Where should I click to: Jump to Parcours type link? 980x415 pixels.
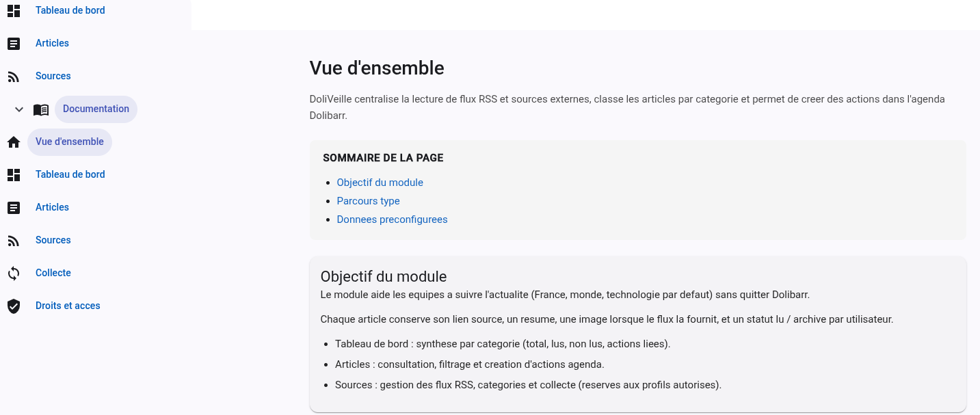click(368, 201)
